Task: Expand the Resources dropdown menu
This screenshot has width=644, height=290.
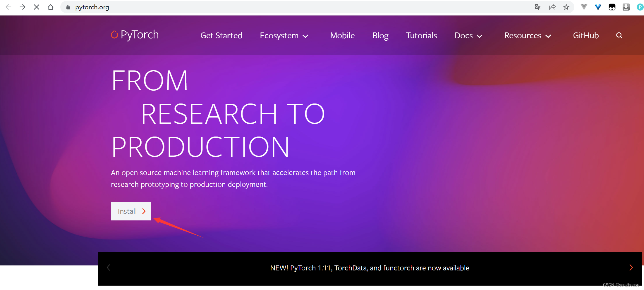Action: (528, 36)
